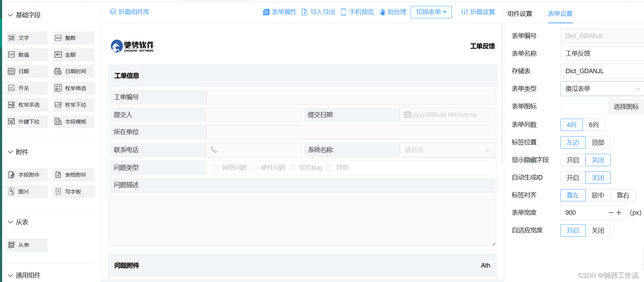
Task: Turn 自动生成ID to 开启
Action: pos(573,178)
